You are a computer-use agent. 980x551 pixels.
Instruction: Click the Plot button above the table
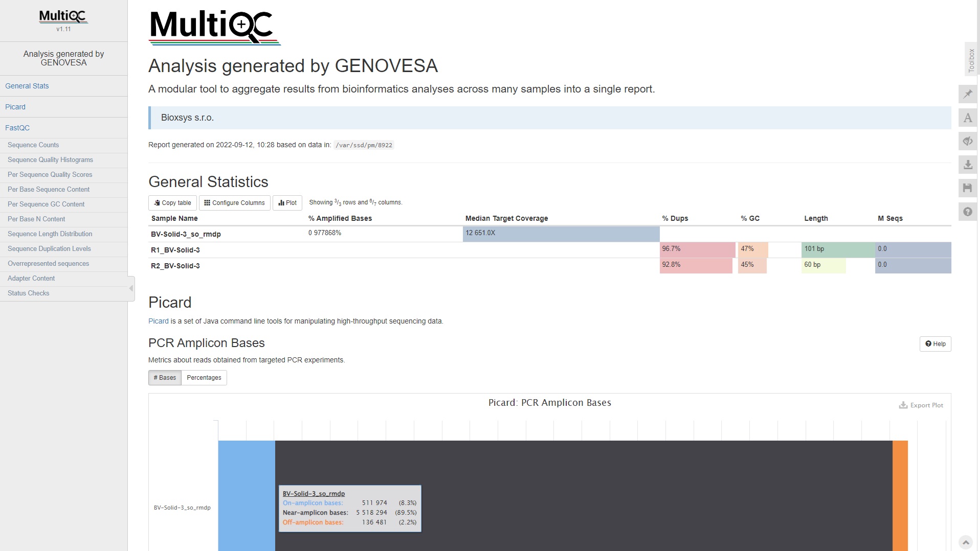click(x=287, y=203)
